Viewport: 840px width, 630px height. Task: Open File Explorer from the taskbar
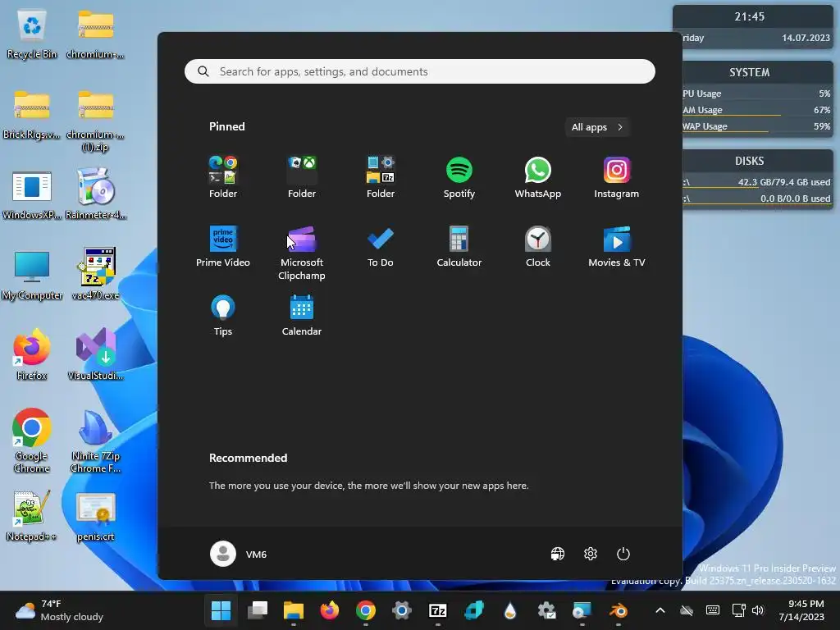(x=293, y=610)
